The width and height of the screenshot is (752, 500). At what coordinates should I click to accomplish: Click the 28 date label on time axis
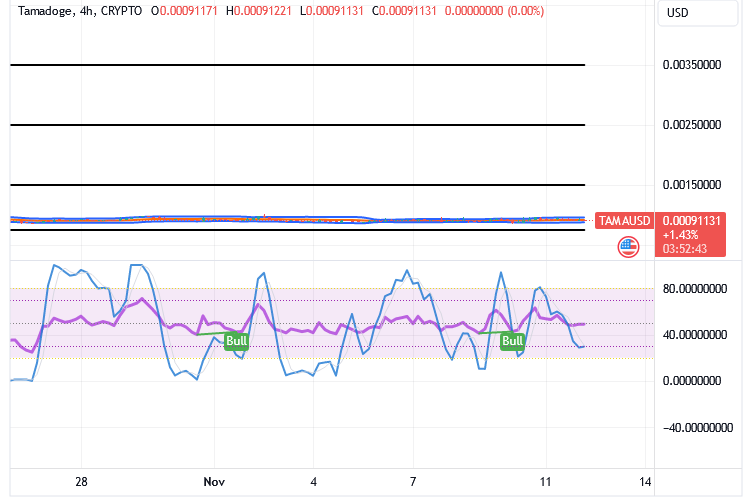coord(81,482)
